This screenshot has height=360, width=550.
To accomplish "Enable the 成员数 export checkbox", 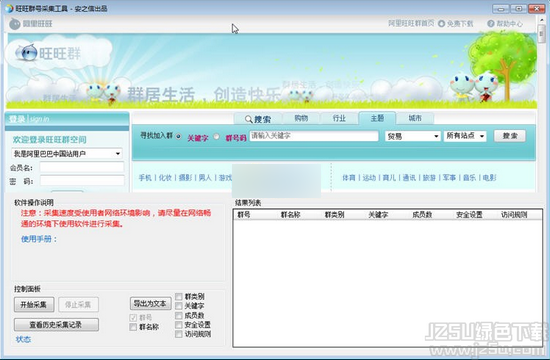I will click(179, 315).
